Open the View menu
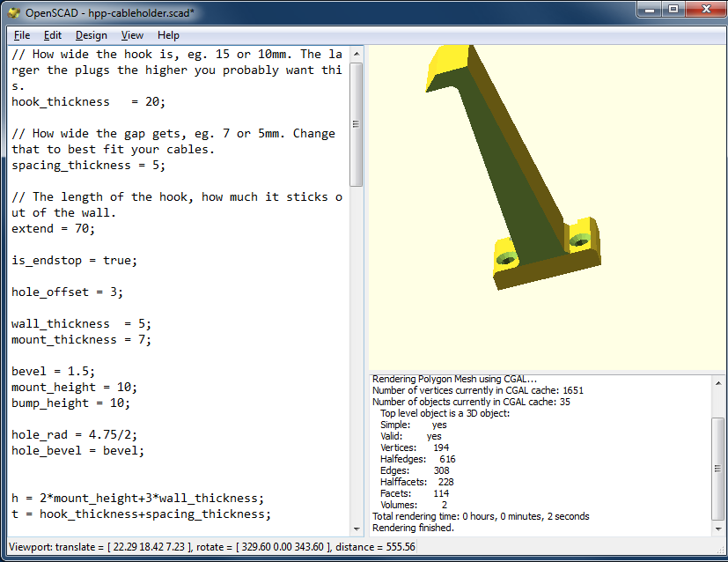 pos(132,35)
